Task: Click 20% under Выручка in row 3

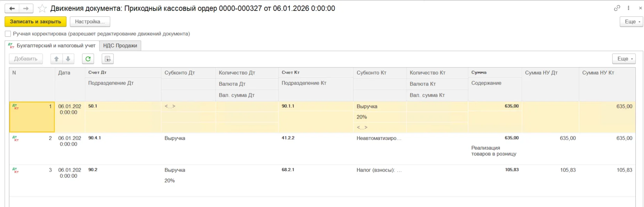Action: point(169,181)
